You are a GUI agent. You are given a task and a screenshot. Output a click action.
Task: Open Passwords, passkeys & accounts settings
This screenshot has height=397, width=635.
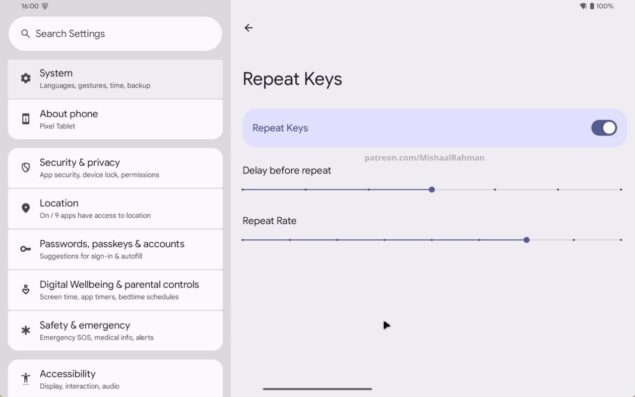tap(115, 249)
